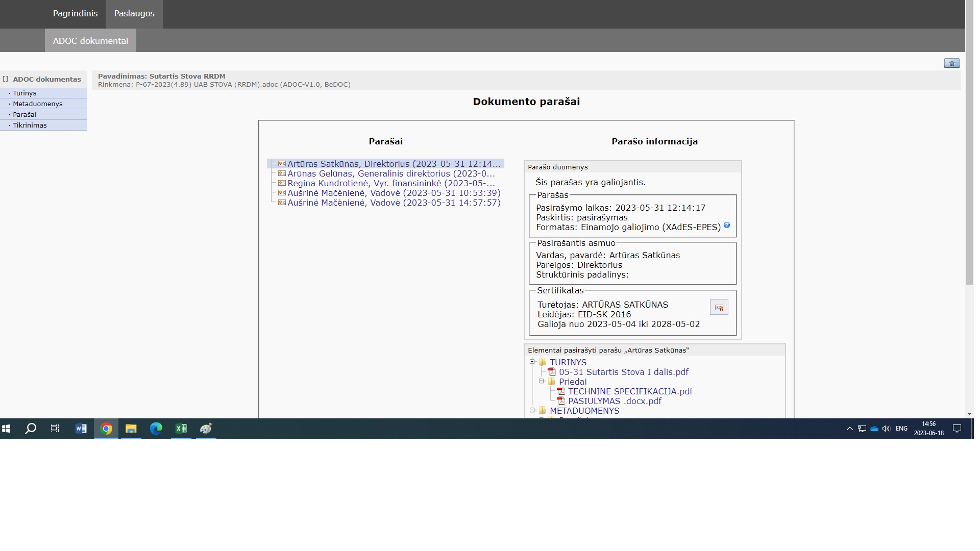Open Excel from the Windows taskbar
Image resolution: width=980 pixels, height=551 pixels.
coord(181,429)
